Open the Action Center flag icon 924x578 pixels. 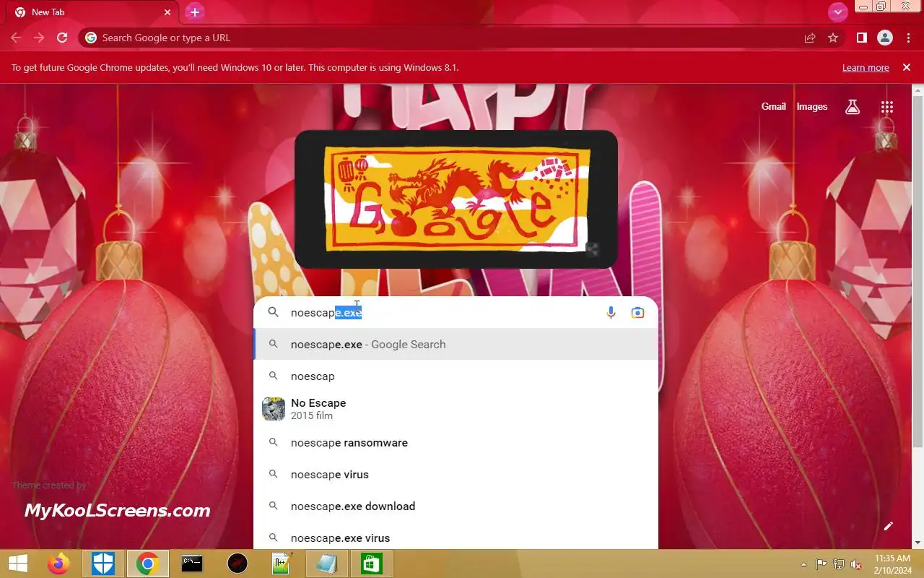(821, 564)
